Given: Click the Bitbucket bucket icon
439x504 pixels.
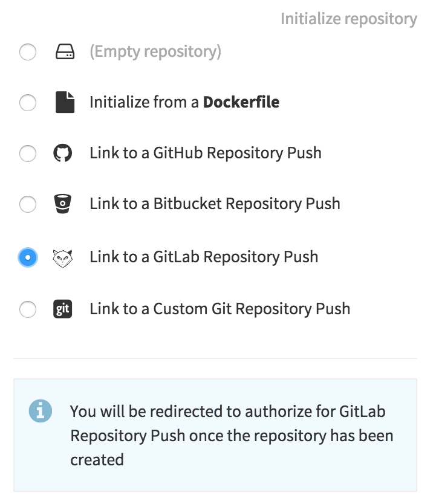Looking at the screenshot, I should [63, 204].
